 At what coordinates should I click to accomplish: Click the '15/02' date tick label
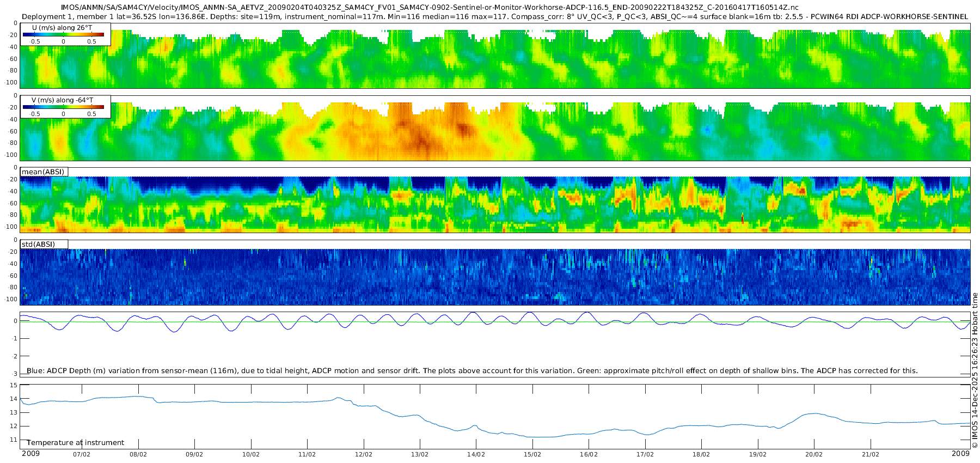coord(532,454)
